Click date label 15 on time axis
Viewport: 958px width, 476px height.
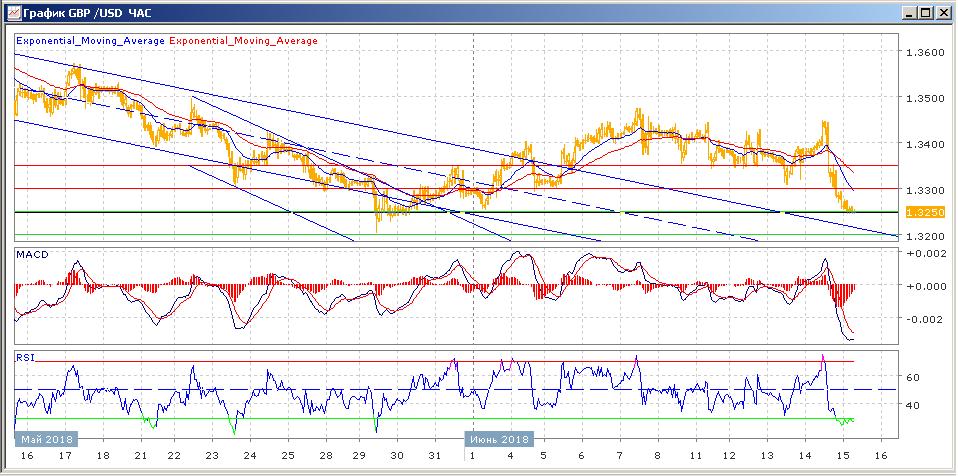[843, 456]
